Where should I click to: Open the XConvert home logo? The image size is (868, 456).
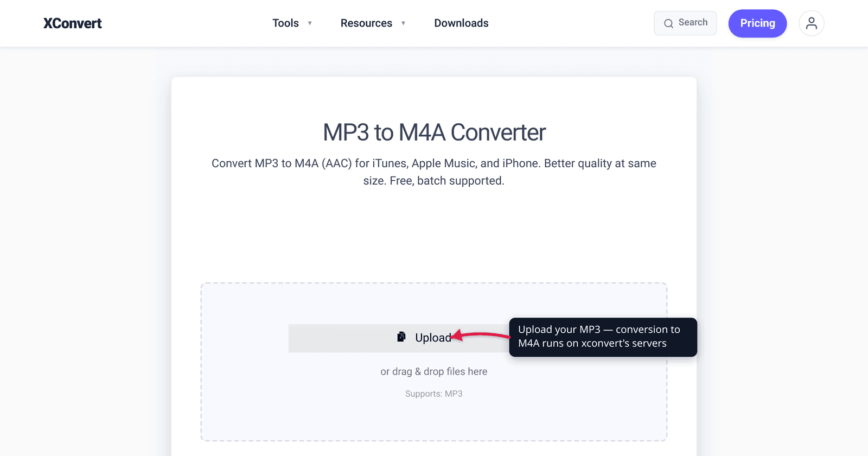(x=72, y=23)
